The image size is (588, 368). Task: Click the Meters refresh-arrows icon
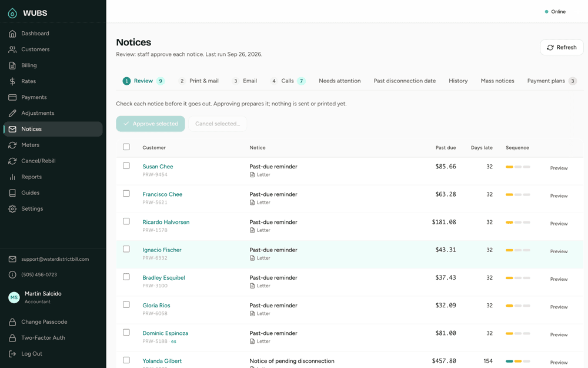[x=12, y=145]
